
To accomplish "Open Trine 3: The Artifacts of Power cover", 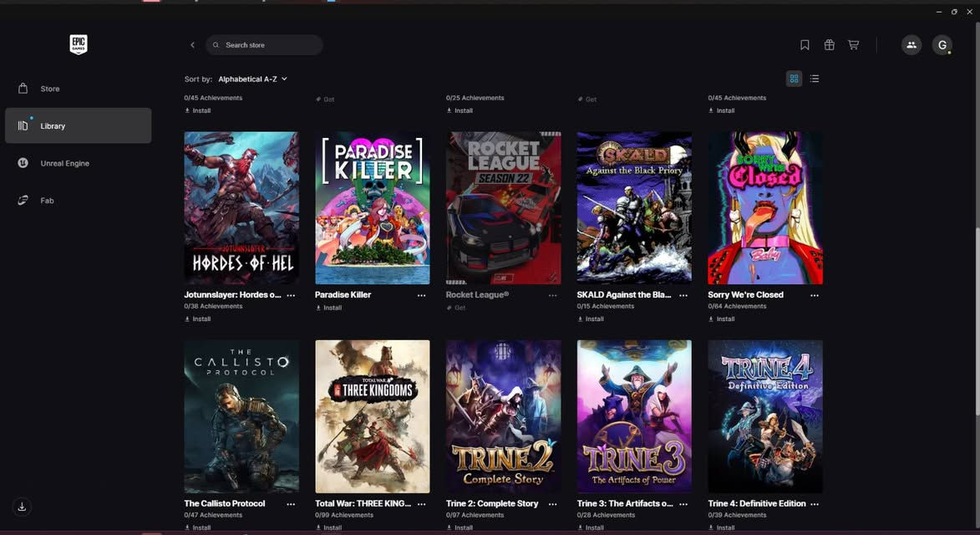I will 634,416.
